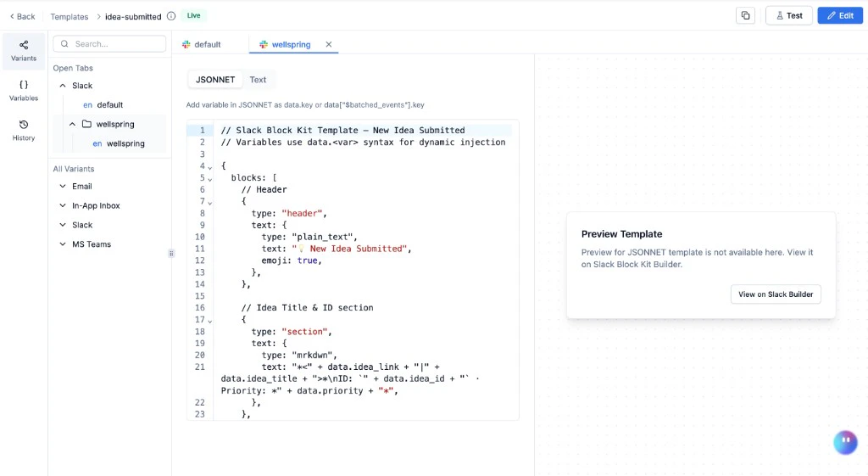Open the en default variant
Image resolution: width=868 pixels, height=476 pixels.
(103, 104)
